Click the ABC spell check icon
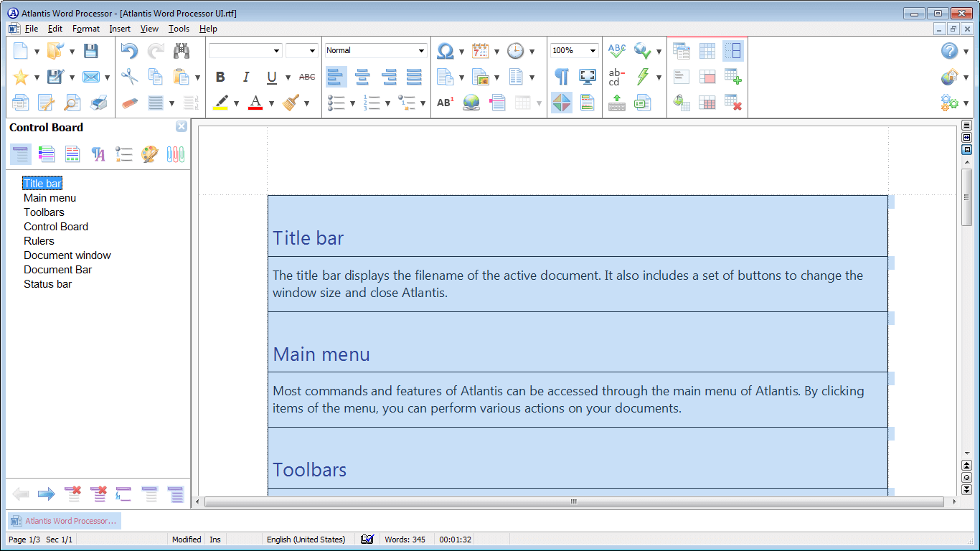 click(617, 51)
